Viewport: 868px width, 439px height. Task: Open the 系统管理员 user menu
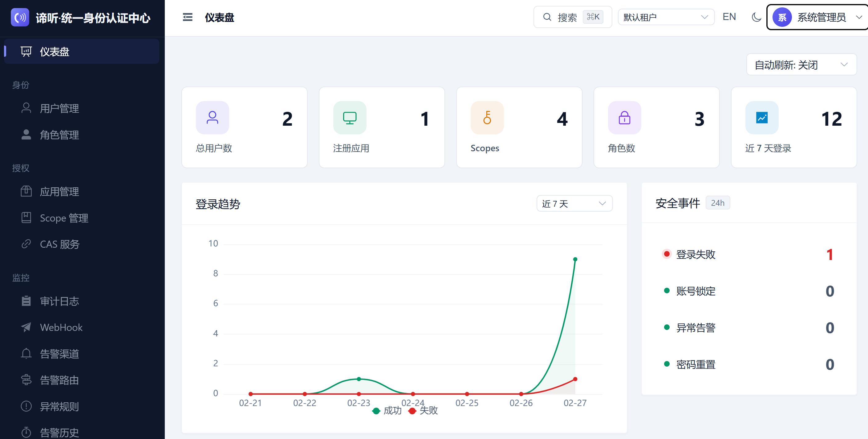tap(817, 18)
